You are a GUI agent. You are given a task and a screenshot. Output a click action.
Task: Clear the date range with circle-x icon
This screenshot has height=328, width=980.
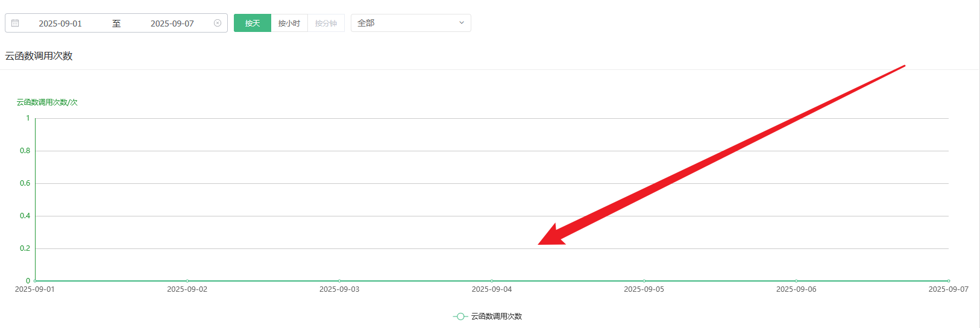coord(218,23)
